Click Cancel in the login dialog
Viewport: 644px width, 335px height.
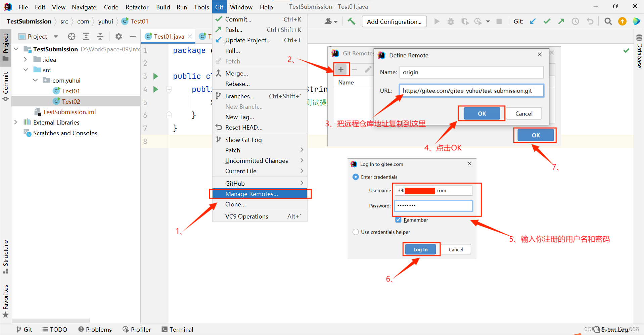coord(456,249)
